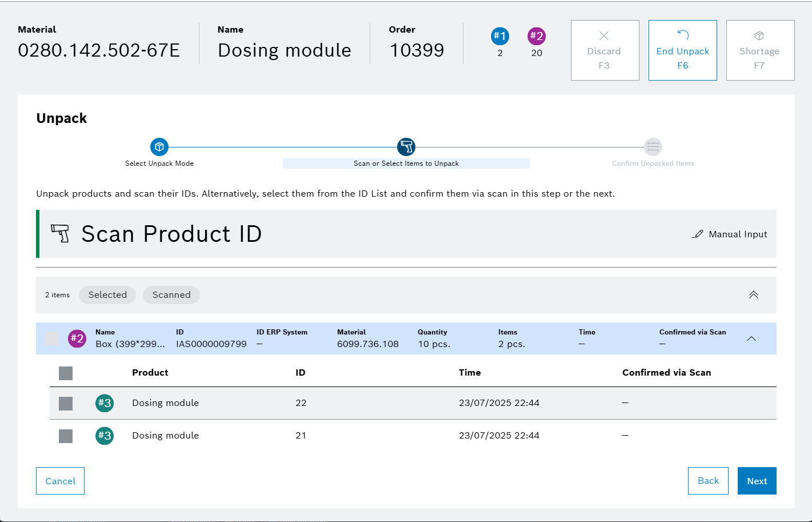812x522 pixels.
Task: Click the Select Unpack Mode step icon
Action: pyautogui.click(x=159, y=147)
